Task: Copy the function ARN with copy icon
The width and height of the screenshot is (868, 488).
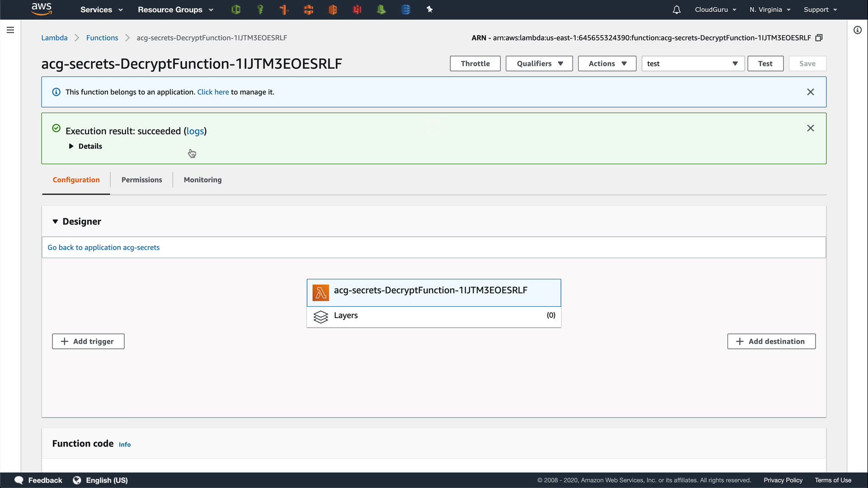Action: click(819, 38)
